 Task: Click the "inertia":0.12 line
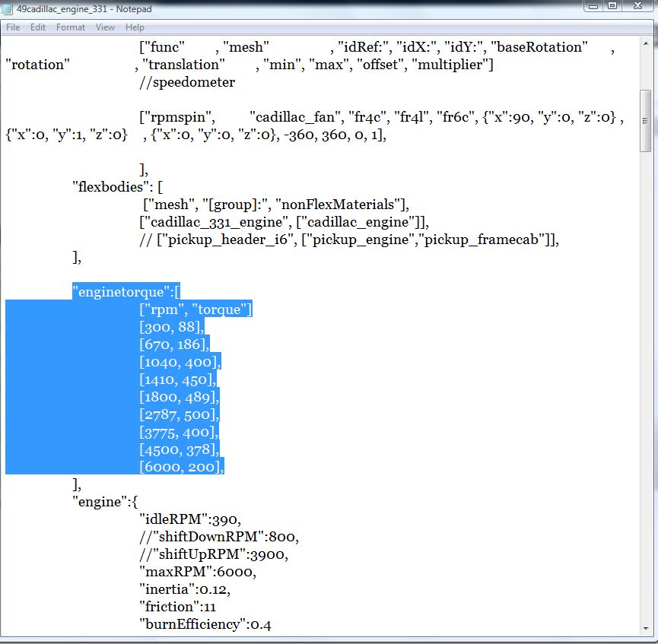pos(185,589)
